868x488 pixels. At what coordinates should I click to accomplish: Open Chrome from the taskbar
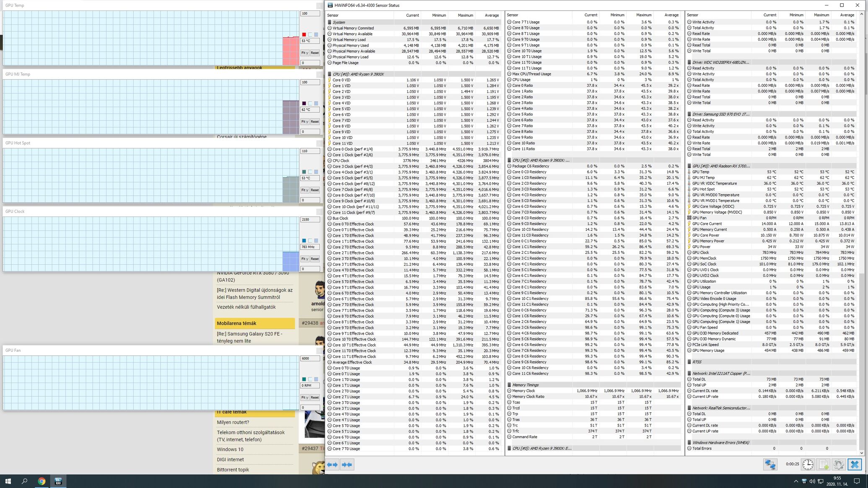point(41,481)
